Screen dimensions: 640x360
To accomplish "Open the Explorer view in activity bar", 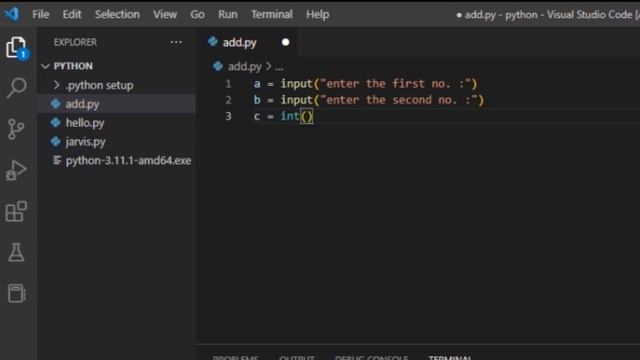I will pyautogui.click(x=16, y=48).
